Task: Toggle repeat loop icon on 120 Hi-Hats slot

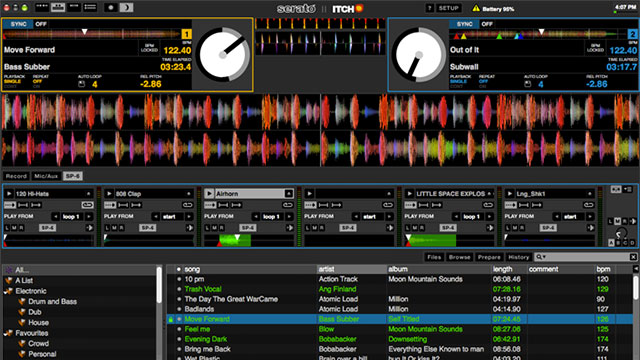Action: (87, 205)
